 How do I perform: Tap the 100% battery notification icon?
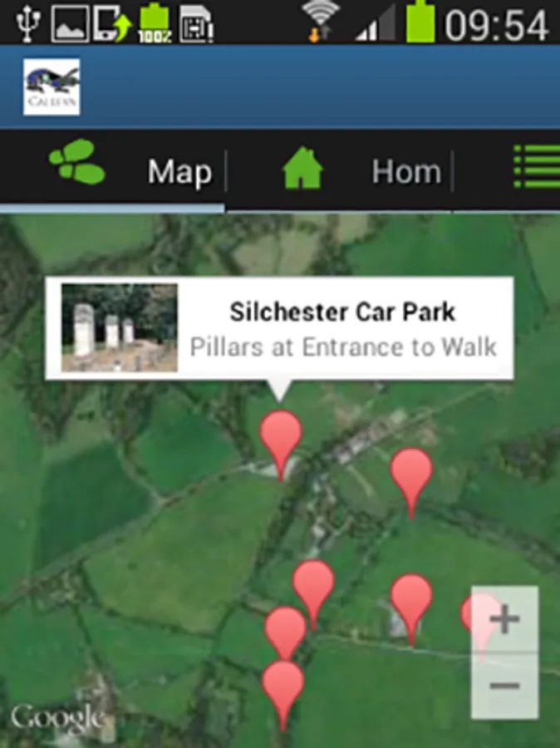[x=154, y=23]
